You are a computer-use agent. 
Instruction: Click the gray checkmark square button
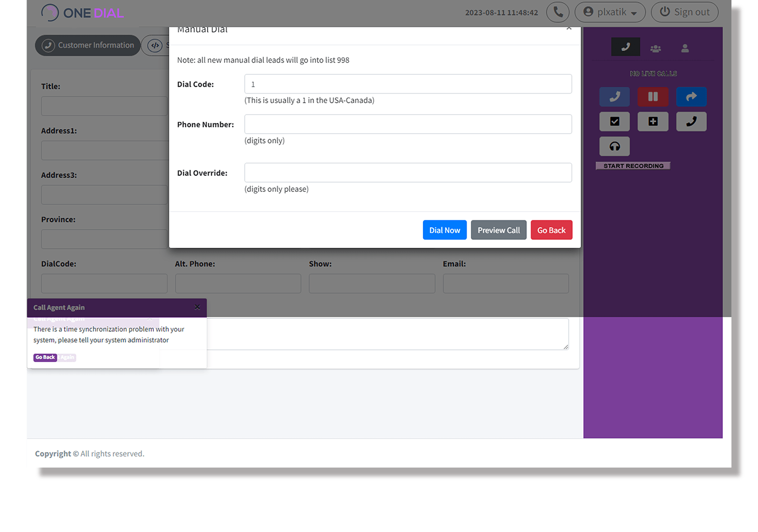click(x=614, y=122)
